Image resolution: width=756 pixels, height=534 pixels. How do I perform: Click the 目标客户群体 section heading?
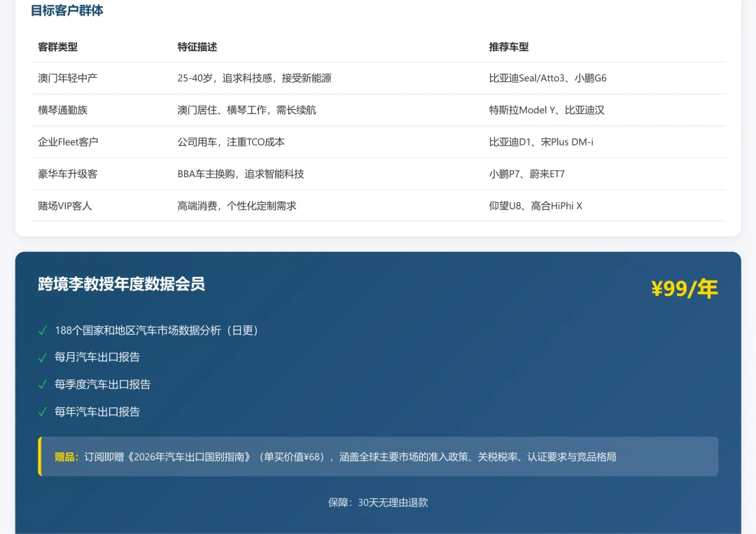pos(67,10)
